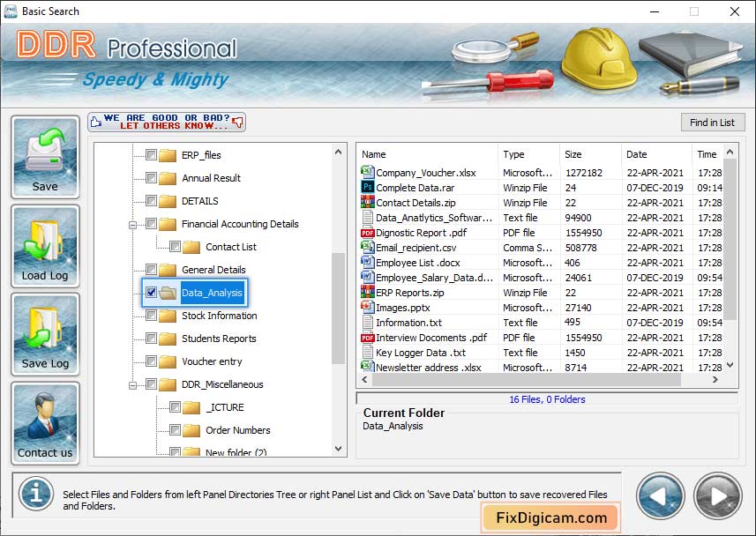Click the file list scroll left arrow
The height and width of the screenshot is (536, 756).
pos(364,379)
